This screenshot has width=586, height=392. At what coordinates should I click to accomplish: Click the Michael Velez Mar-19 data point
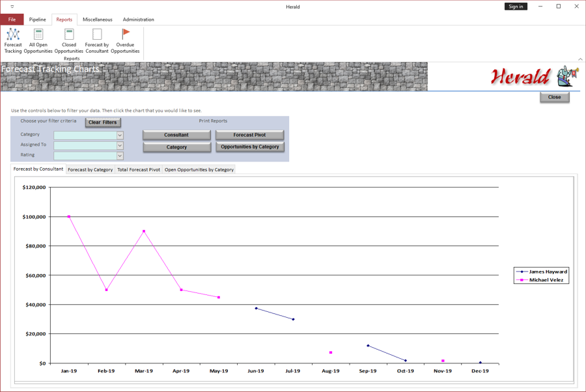pyautogui.click(x=144, y=231)
